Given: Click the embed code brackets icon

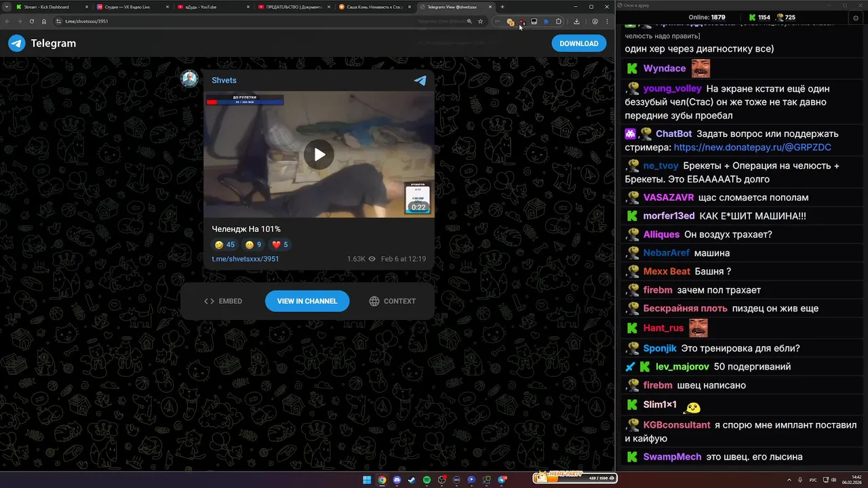Looking at the screenshot, I should (209, 301).
